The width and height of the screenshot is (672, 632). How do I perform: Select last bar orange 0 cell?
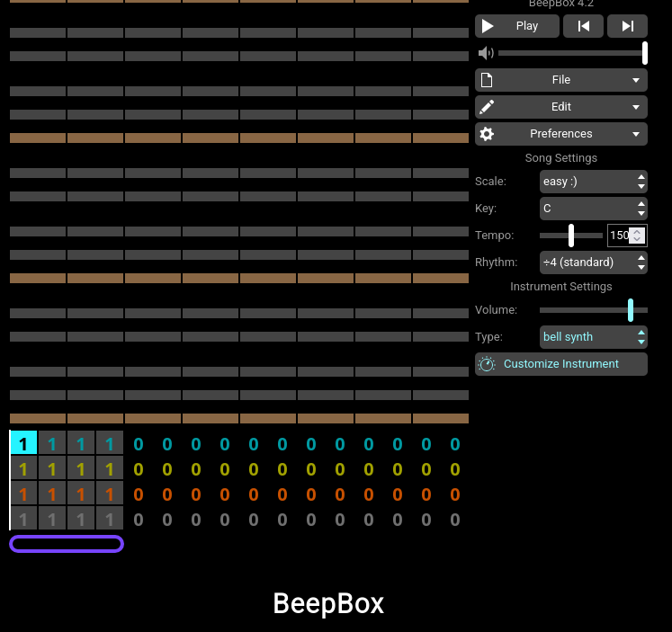454,494
